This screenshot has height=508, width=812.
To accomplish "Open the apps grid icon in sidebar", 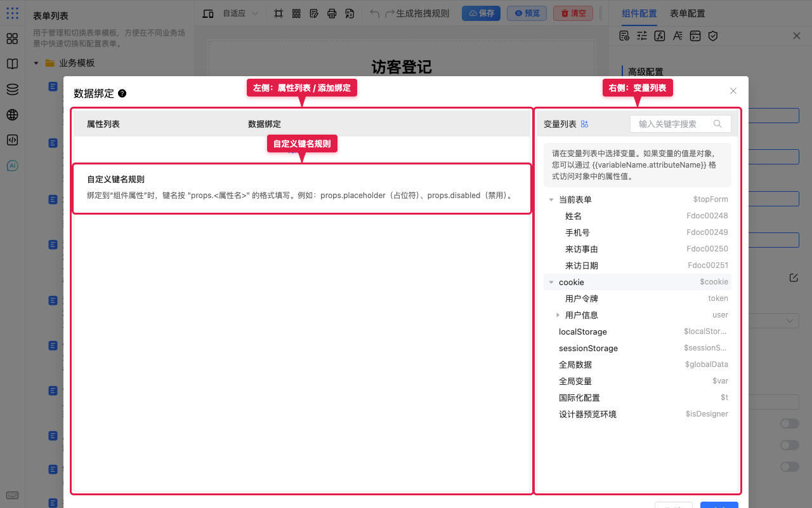I will [x=12, y=13].
